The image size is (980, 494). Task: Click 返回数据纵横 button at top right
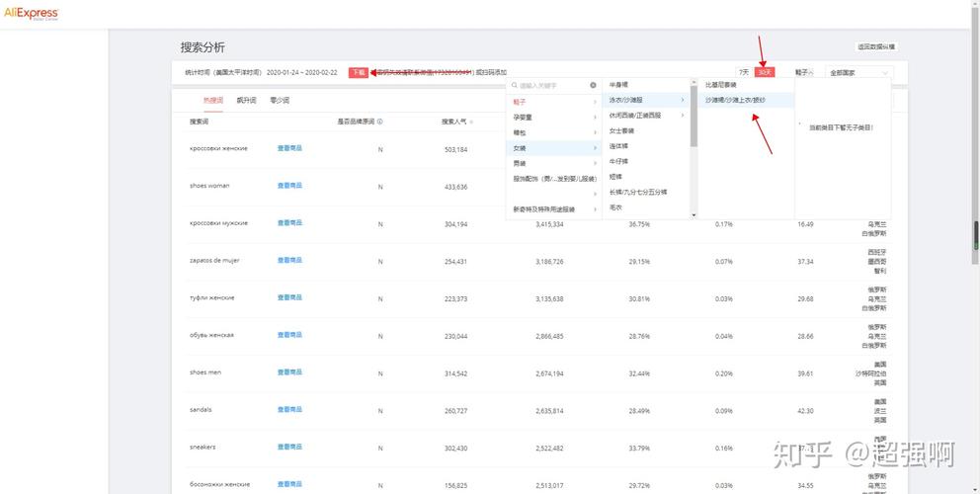click(877, 46)
